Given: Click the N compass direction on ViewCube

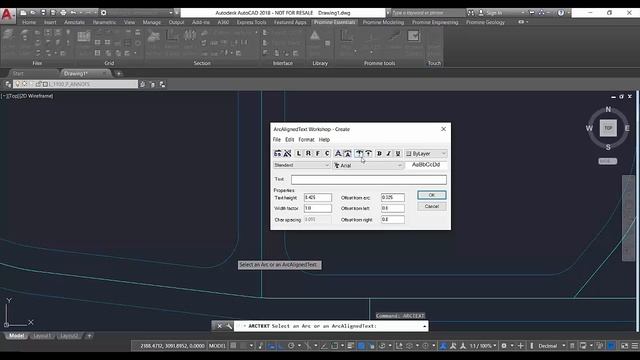Looking at the screenshot, I should 608,109.
